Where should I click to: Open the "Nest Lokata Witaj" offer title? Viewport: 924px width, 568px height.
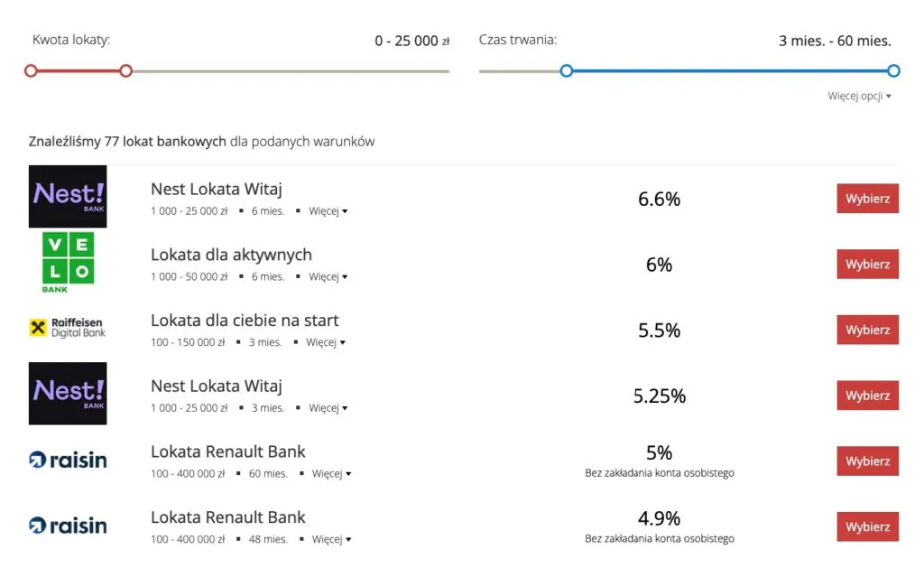(217, 189)
